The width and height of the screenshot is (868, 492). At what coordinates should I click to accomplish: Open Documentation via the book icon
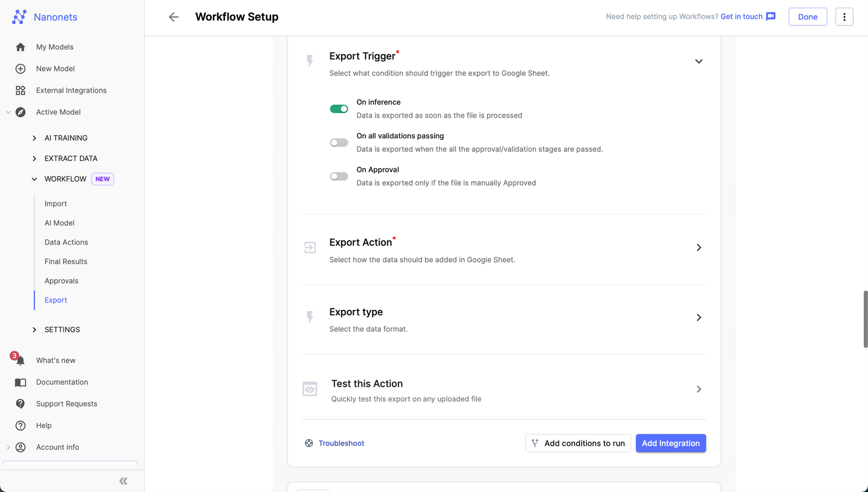point(20,382)
